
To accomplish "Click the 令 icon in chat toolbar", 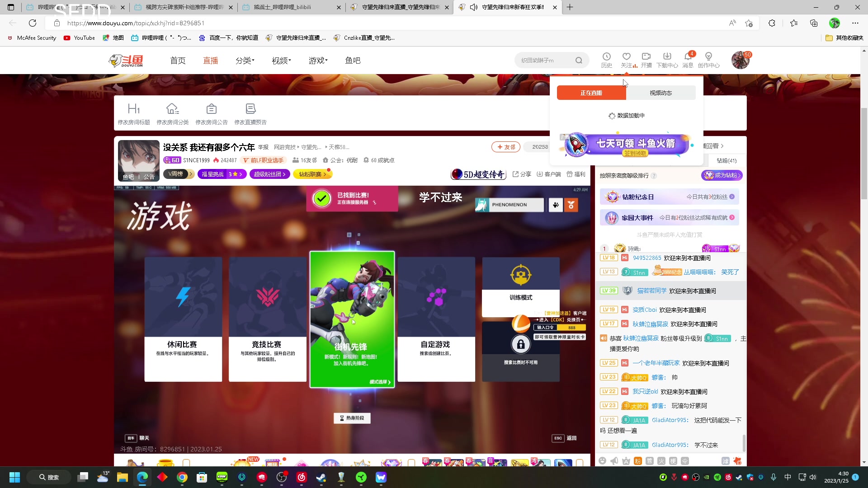I will [684, 460].
